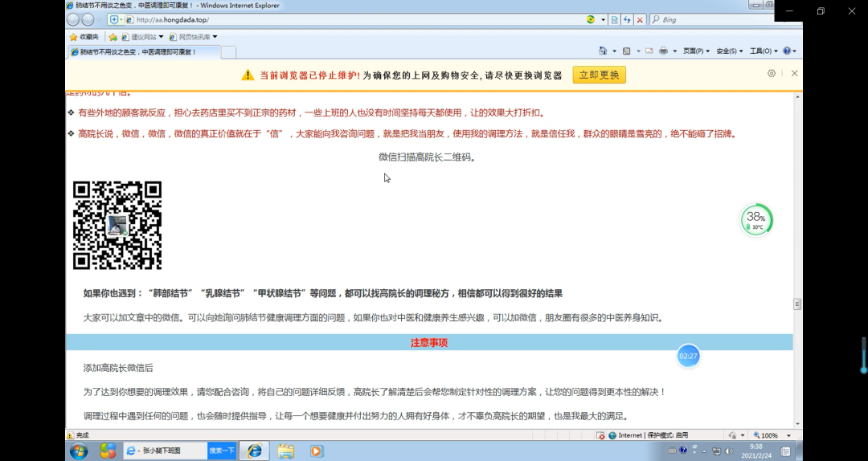The width and height of the screenshot is (868, 461).
Task: Click the IE Back navigation button
Action: pyautogui.click(x=73, y=19)
